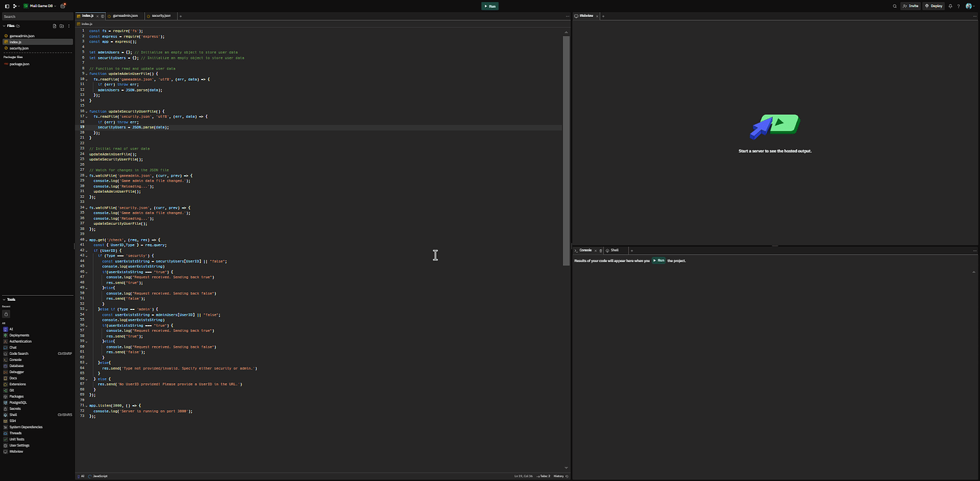980x481 pixels.
Task: Create a new file in Files panel
Action: (x=54, y=26)
